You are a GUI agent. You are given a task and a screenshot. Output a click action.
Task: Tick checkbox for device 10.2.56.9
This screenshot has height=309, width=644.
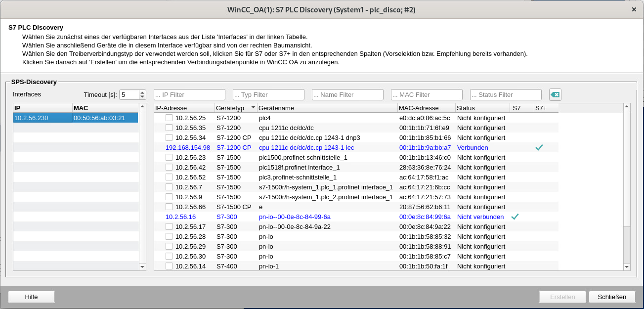[x=169, y=197]
